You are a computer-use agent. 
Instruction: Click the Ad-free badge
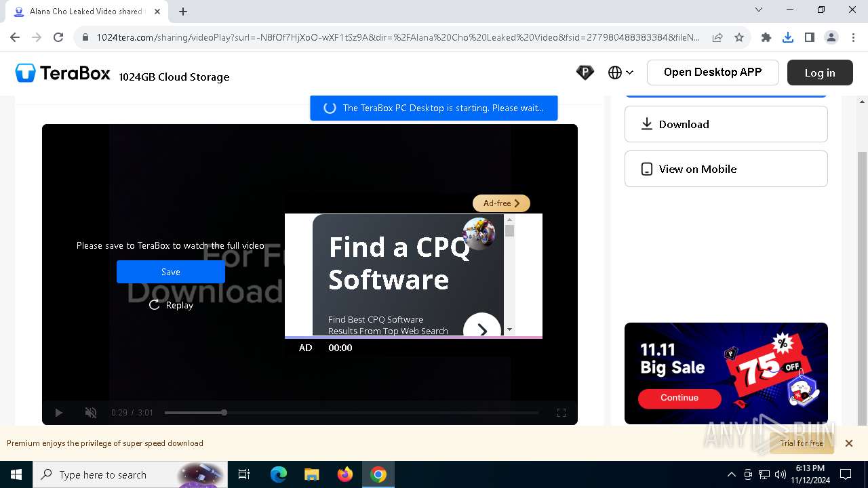501,203
